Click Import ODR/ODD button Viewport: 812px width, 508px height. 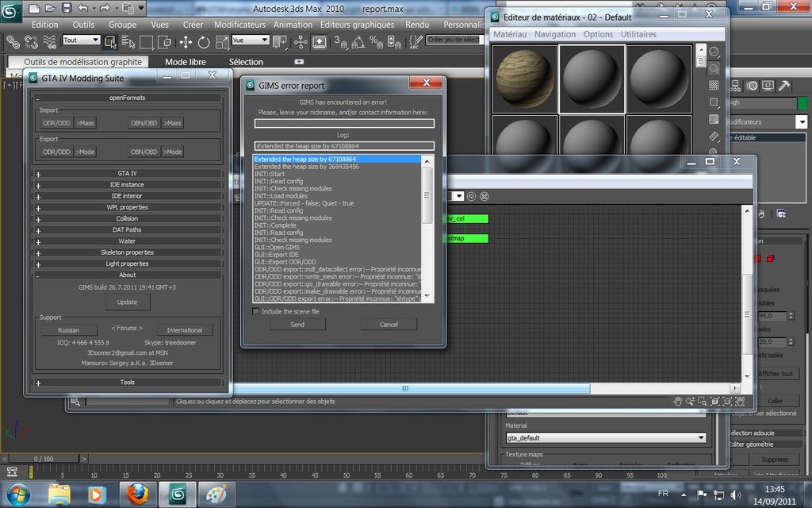click(x=56, y=123)
